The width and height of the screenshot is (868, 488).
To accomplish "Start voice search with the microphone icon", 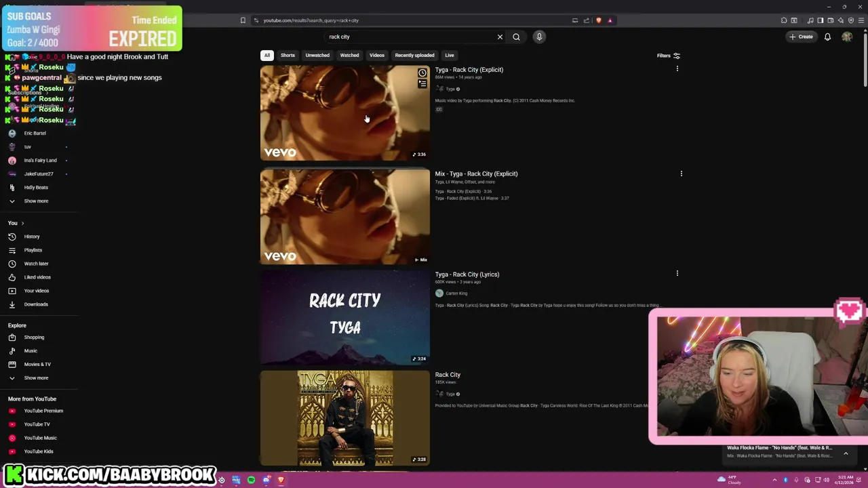I will click(x=539, y=37).
